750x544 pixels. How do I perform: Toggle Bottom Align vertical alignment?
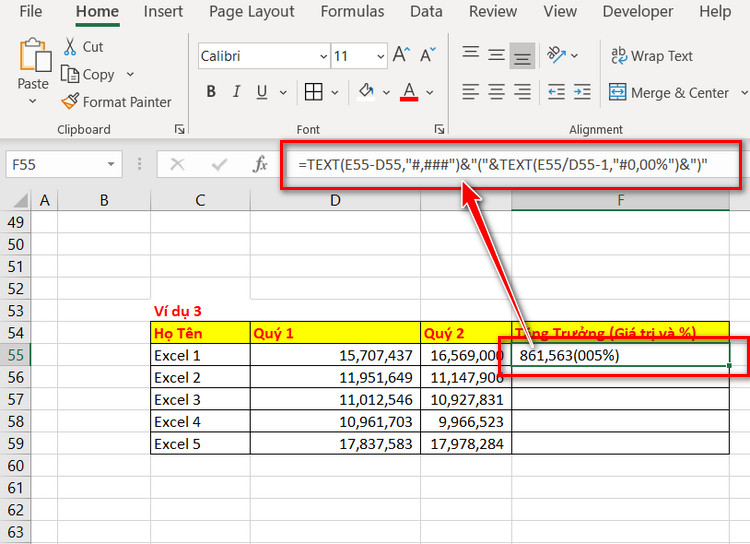(522, 56)
